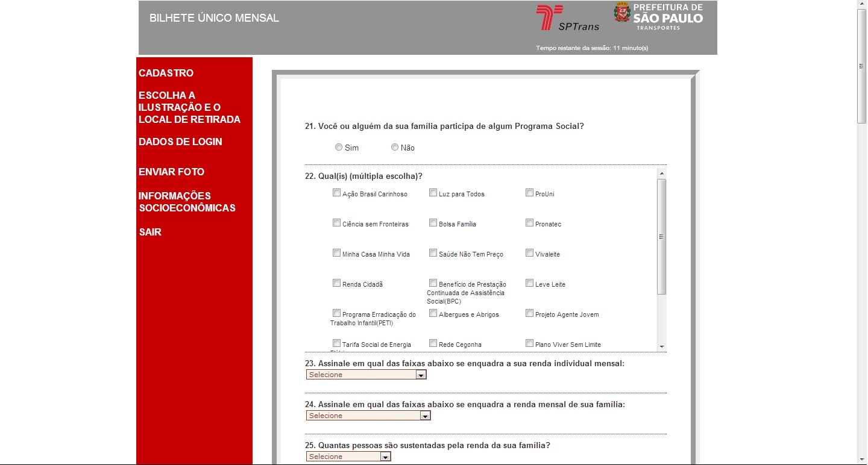Screen dimensions: 868x465
Task: Mark the Leve Leite checkbox
Action: (x=529, y=283)
